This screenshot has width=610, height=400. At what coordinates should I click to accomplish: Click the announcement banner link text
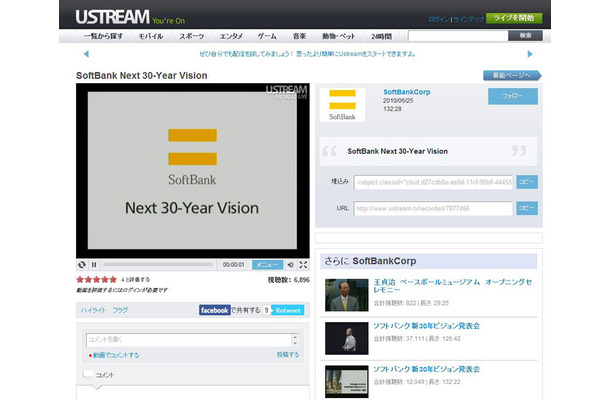coord(307,54)
